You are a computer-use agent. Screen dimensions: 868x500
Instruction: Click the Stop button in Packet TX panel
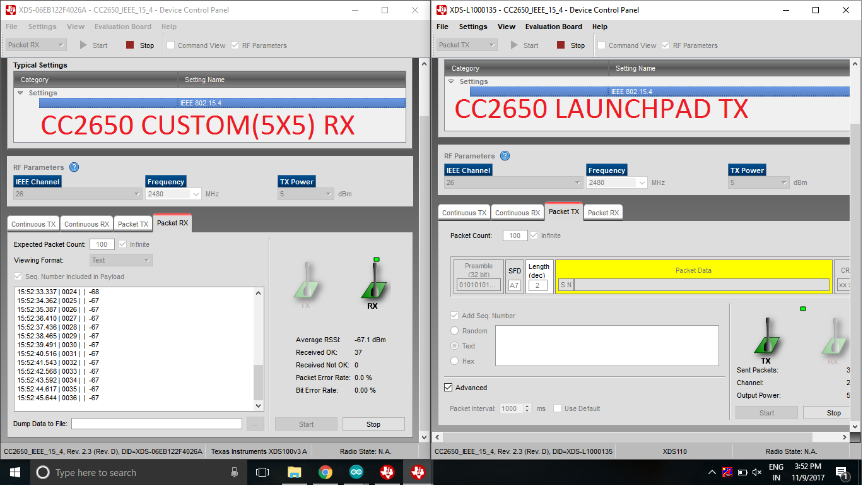827,413
